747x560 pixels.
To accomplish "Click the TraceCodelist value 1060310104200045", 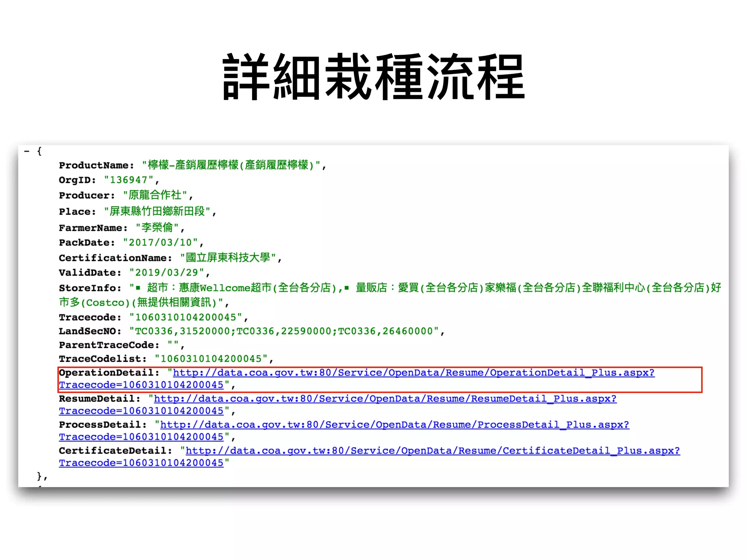I will click(211, 359).
